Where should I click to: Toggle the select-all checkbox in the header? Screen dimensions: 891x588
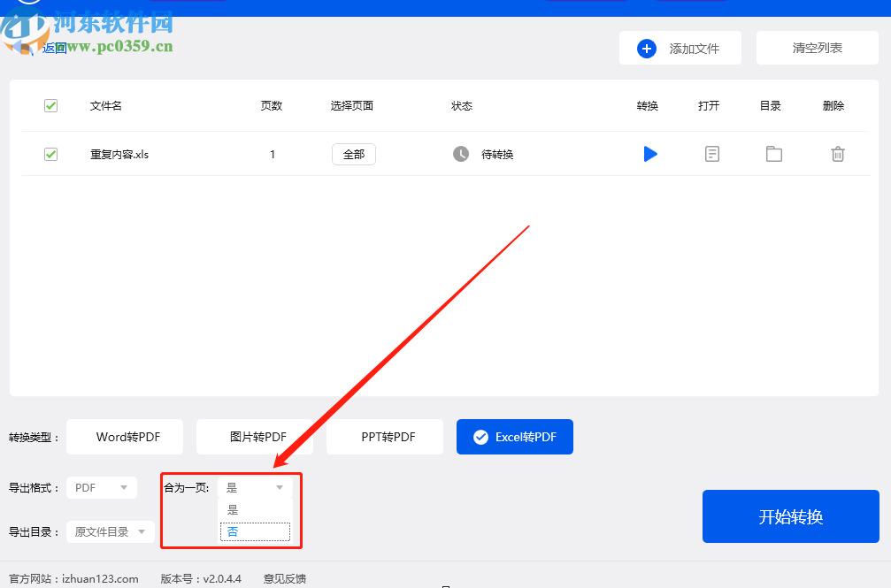coord(50,105)
